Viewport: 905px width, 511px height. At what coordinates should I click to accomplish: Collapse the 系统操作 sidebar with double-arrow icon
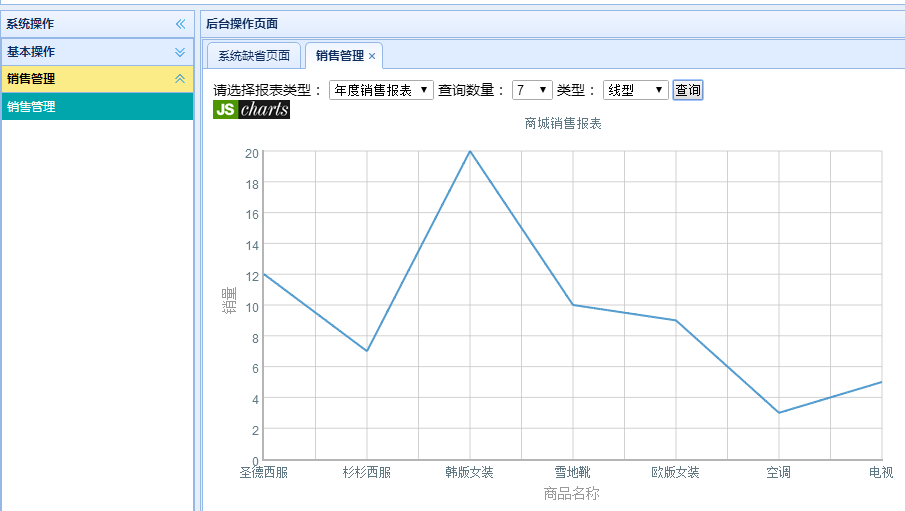(181, 24)
